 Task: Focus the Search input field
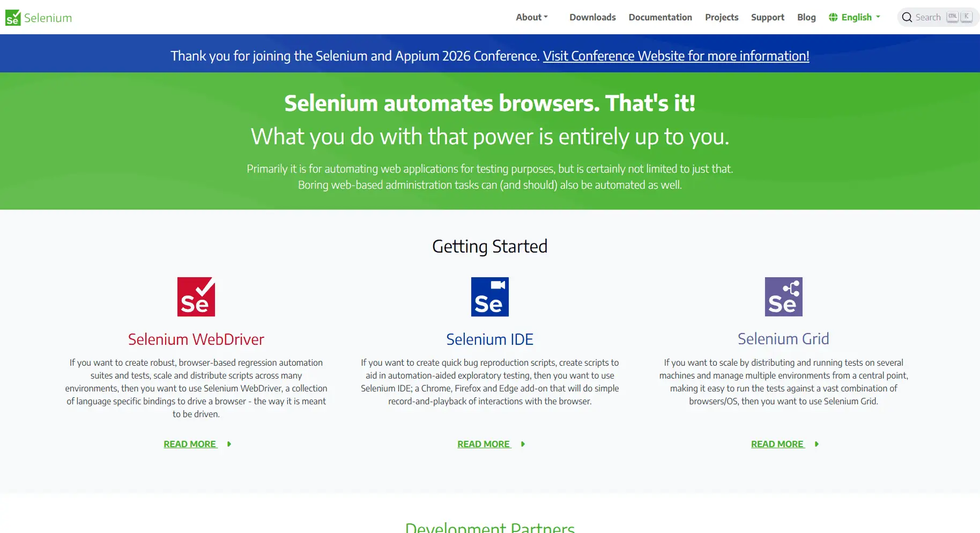coord(938,17)
